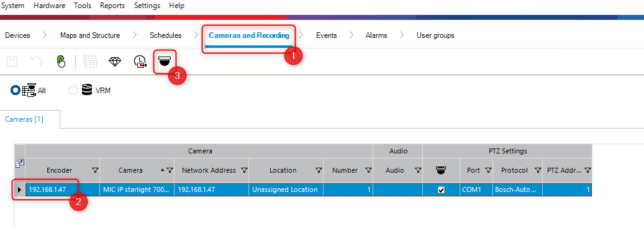Image resolution: width=644 pixels, height=228 pixels.
Task: Open scheduled recording settings clock icon
Action: point(140,62)
